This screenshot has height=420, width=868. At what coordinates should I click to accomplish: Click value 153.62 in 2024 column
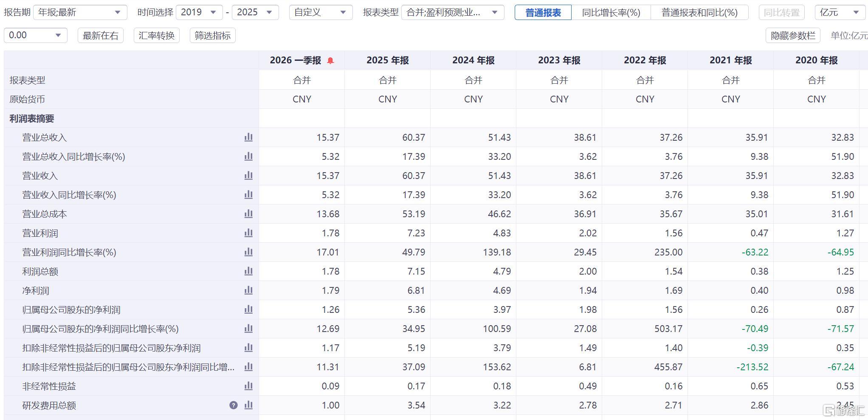(x=497, y=367)
